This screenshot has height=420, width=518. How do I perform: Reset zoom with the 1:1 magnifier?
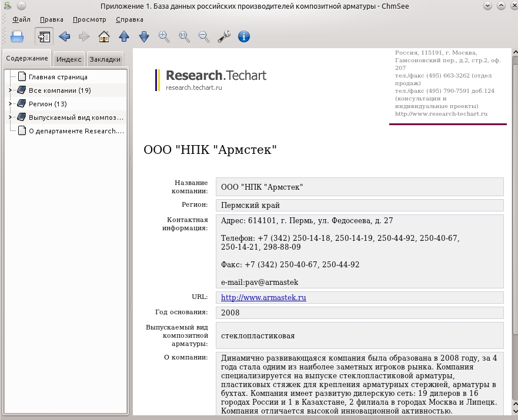click(x=185, y=36)
